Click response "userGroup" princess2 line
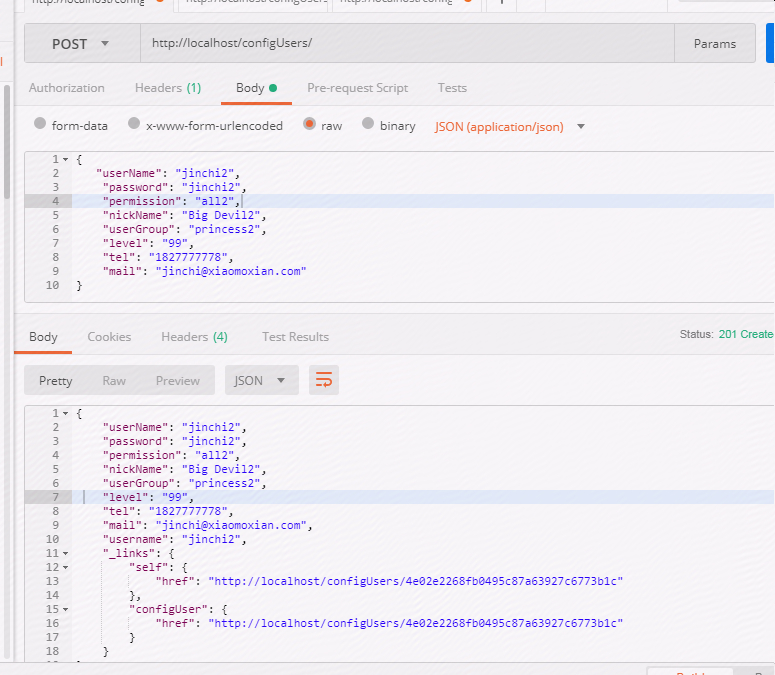 pyautogui.click(x=184, y=483)
